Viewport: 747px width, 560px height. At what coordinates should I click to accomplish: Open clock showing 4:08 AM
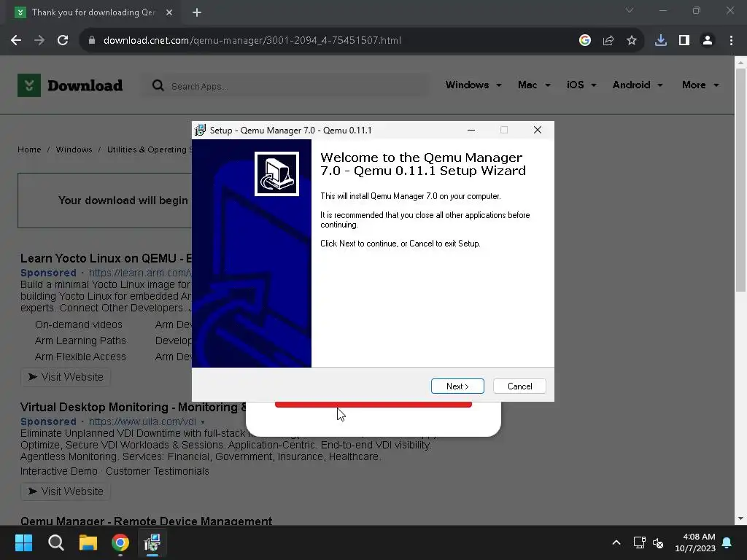point(695,542)
